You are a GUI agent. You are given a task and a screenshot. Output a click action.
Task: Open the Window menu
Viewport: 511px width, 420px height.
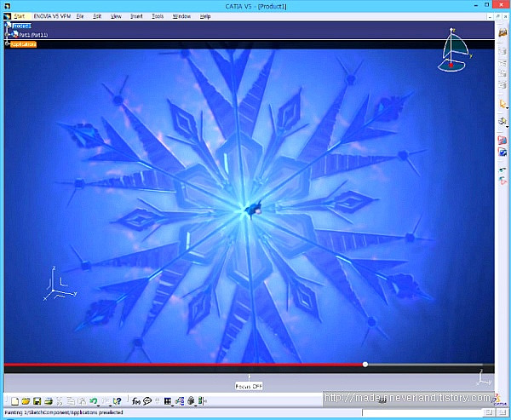pyautogui.click(x=181, y=16)
